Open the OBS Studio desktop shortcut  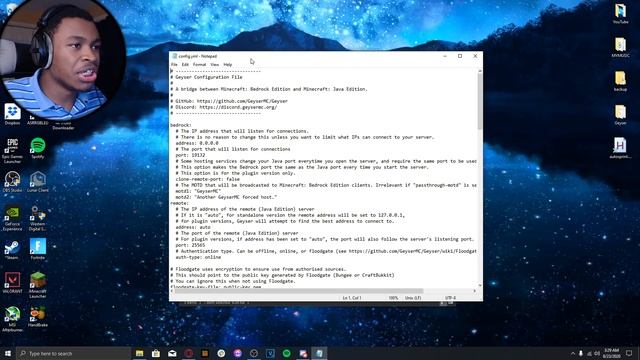pyautogui.click(x=12, y=182)
